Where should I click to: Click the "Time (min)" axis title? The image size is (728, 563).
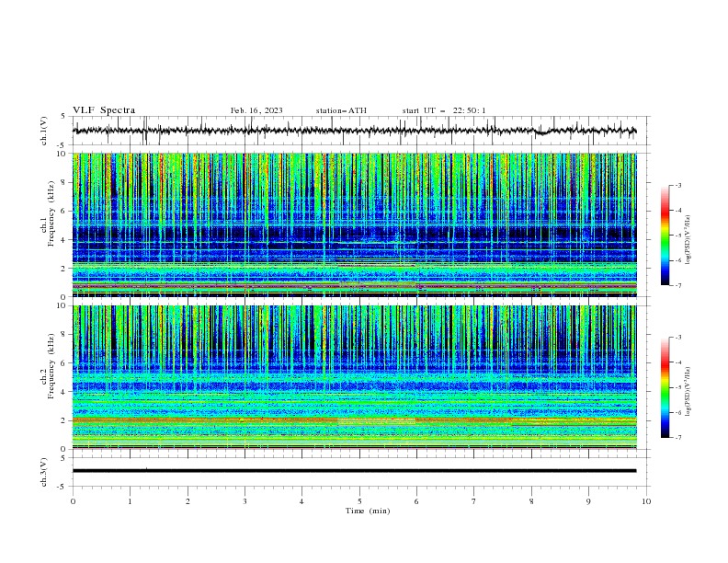pyautogui.click(x=368, y=511)
